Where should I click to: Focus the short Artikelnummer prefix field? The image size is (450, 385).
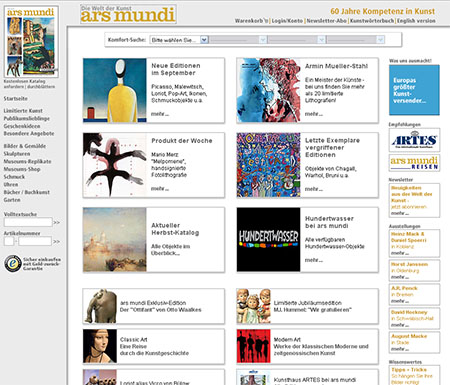[x=9, y=241]
